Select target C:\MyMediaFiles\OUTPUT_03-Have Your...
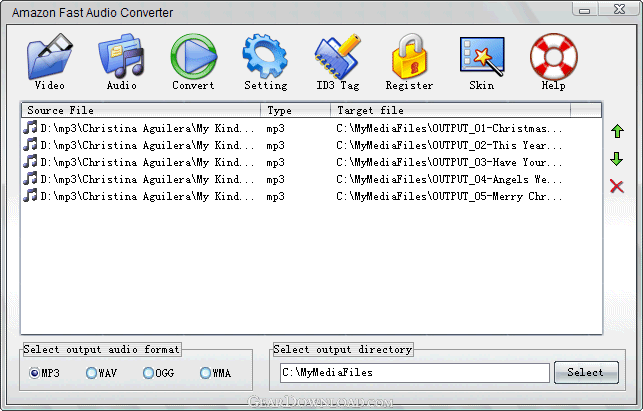This screenshot has height=411, width=643. pyautogui.click(x=449, y=162)
